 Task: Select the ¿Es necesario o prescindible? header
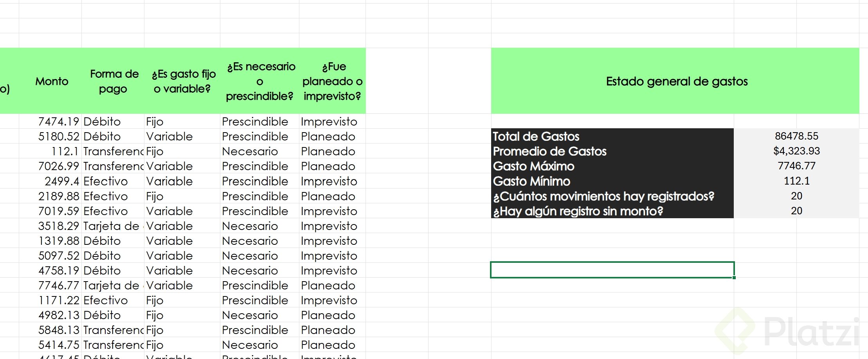(x=260, y=81)
